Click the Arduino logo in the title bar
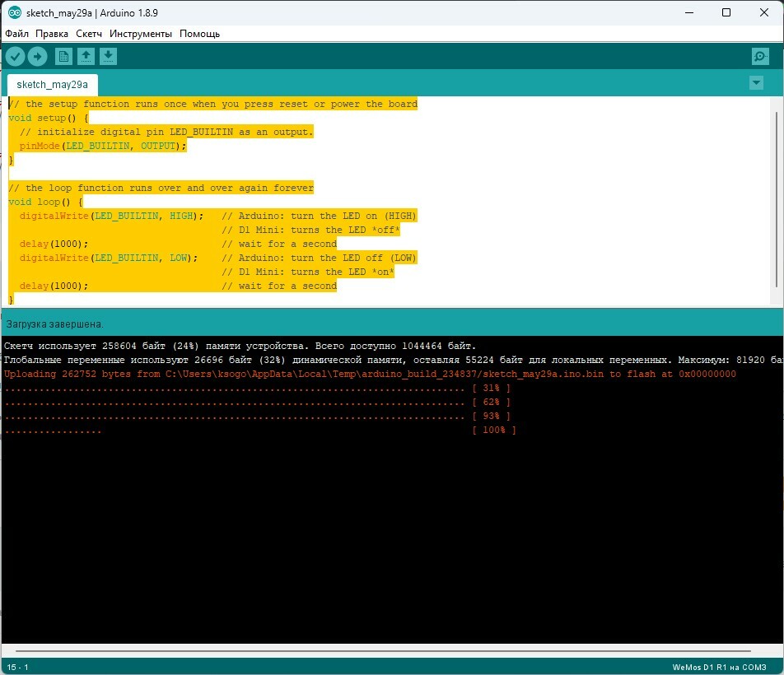784x675 pixels. pos(15,13)
